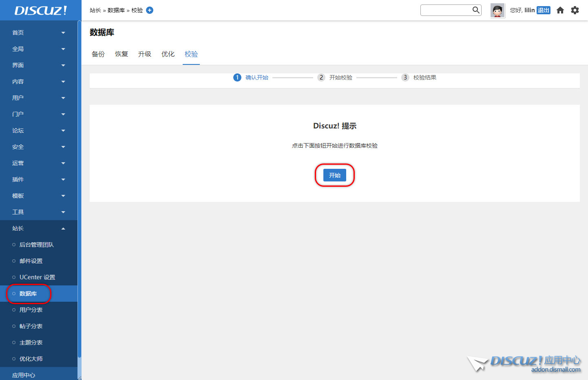Go to site home via house icon
This screenshot has width=588, height=380.
coord(560,10)
